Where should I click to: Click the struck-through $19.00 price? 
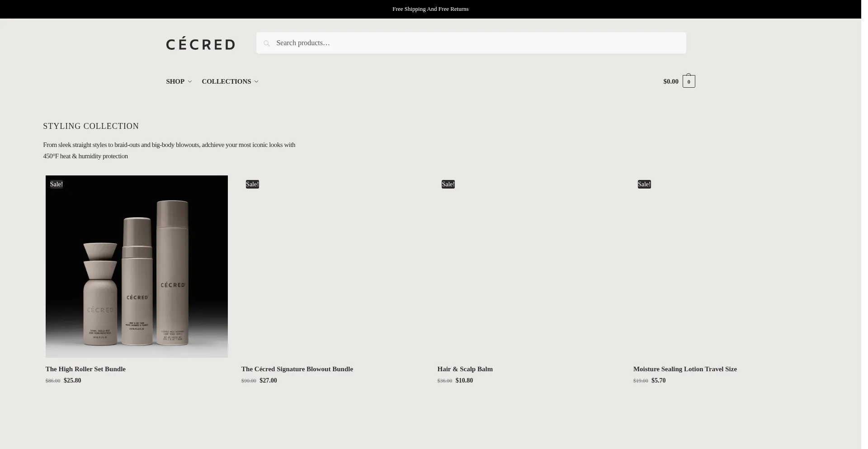641,381
